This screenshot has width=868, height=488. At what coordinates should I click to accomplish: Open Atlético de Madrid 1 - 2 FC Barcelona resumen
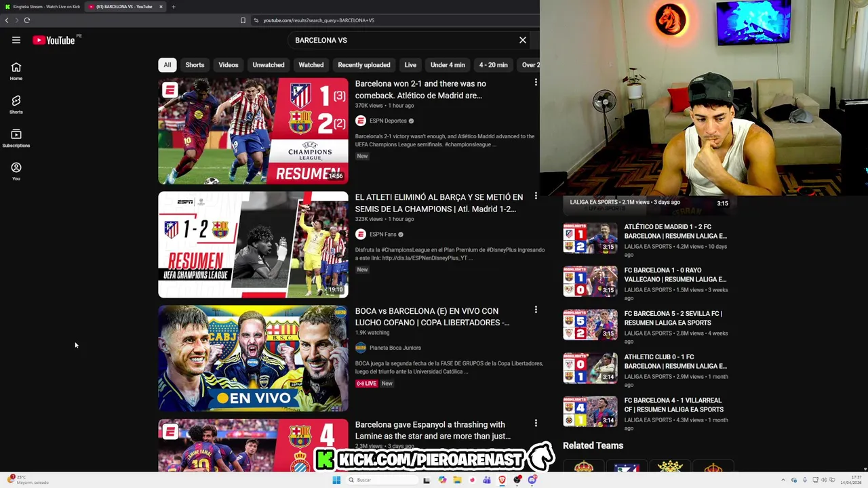(675, 231)
